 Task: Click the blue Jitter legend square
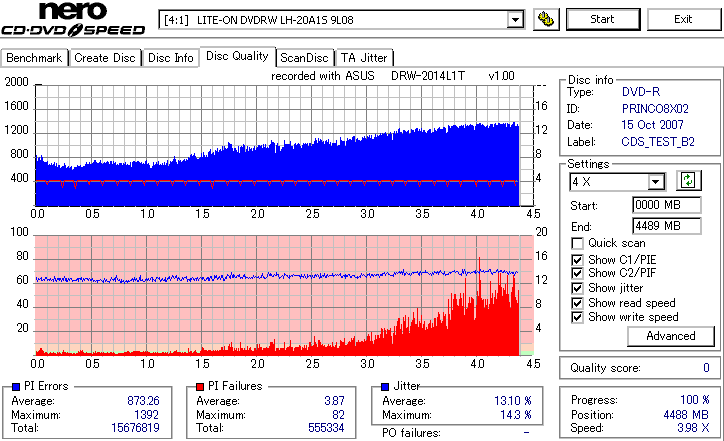[x=385, y=387]
